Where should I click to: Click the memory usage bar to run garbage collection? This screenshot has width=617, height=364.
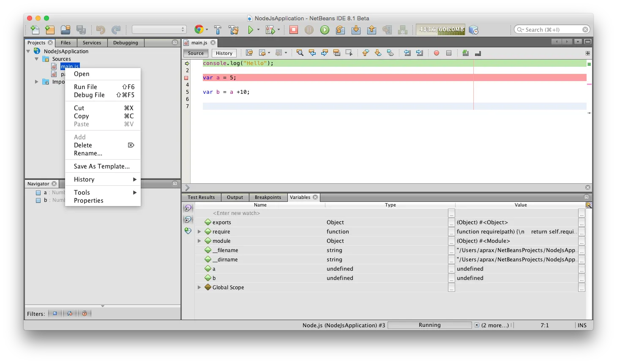[441, 30]
